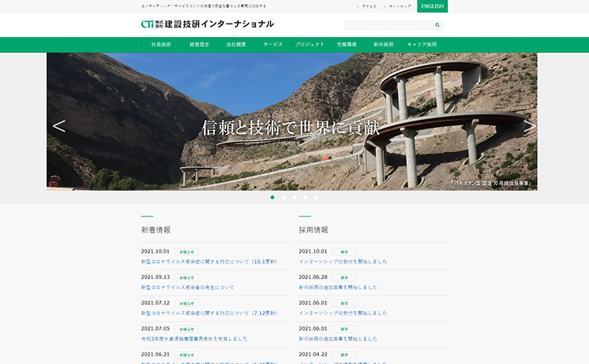Select the fifth carousel indicator dot
Image resolution: width=589 pixels, height=364 pixels.
click(x=316, y=198)
